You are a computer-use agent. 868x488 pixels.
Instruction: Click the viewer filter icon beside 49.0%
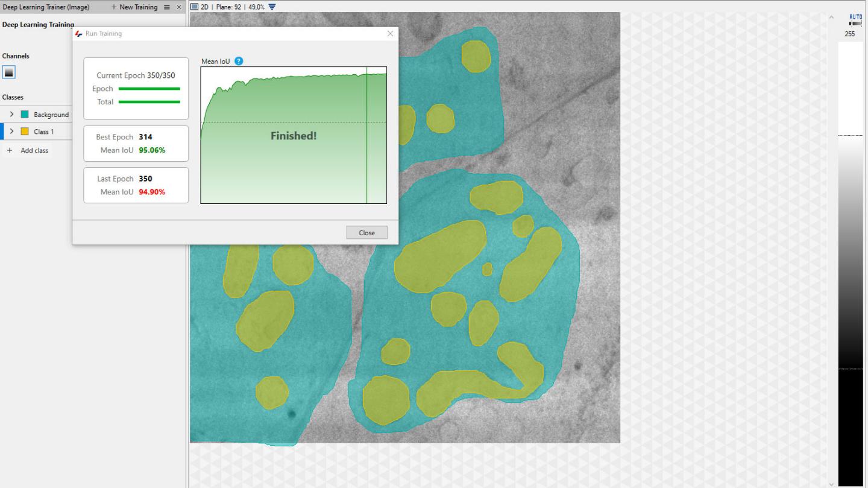(x=272, y=7)
